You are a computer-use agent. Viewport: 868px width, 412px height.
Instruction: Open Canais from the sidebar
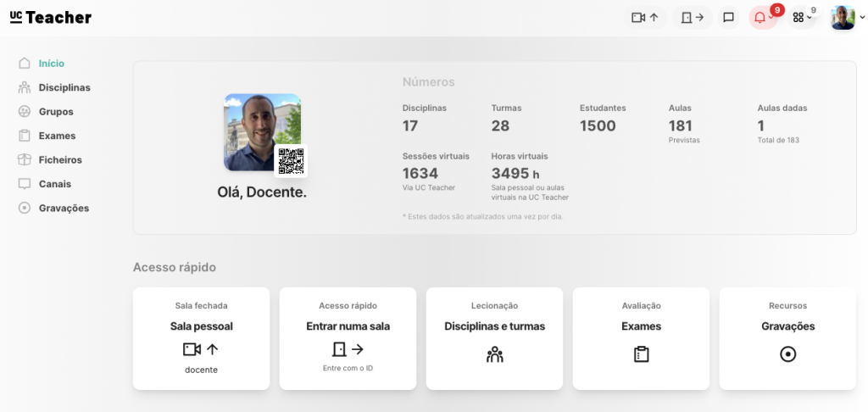(55, 184)
